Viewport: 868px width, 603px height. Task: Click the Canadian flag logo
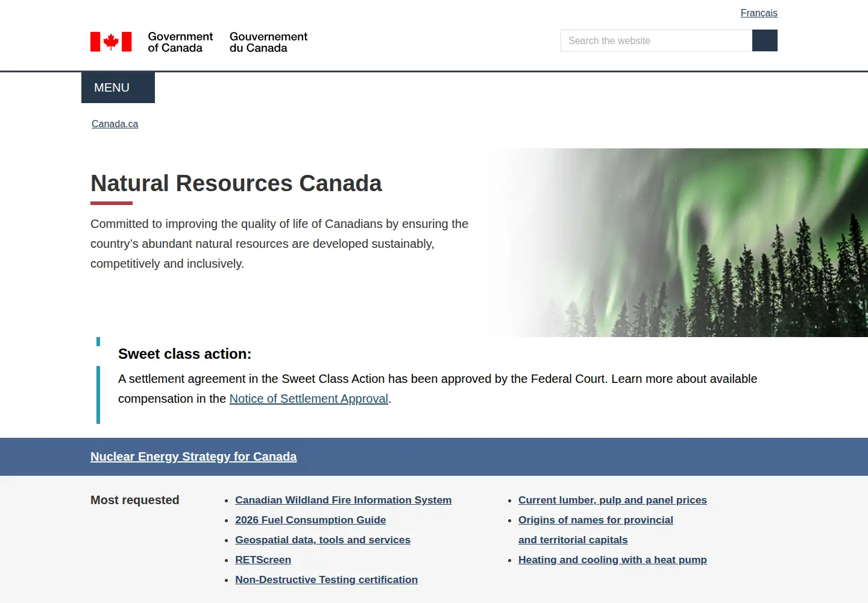pyautogui.click(x=111, y=42)
